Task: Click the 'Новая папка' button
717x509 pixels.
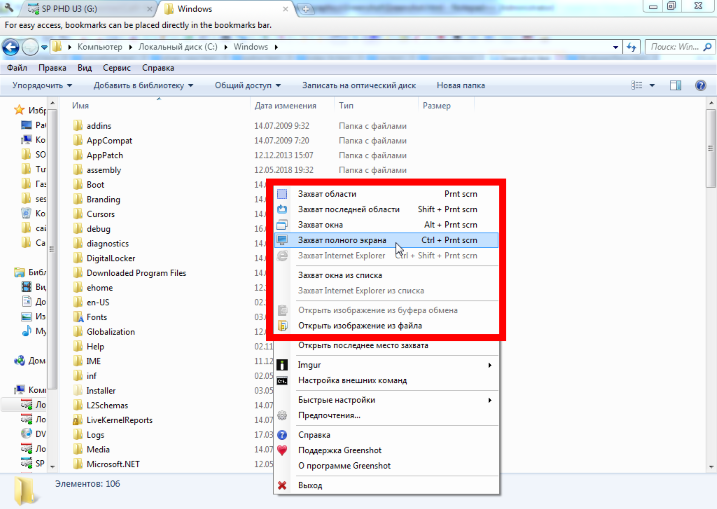Action: 460,86
